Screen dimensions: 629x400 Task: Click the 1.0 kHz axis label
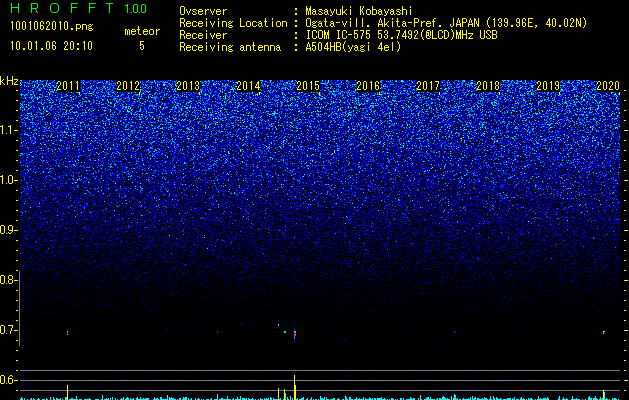[x=8, y=180]
